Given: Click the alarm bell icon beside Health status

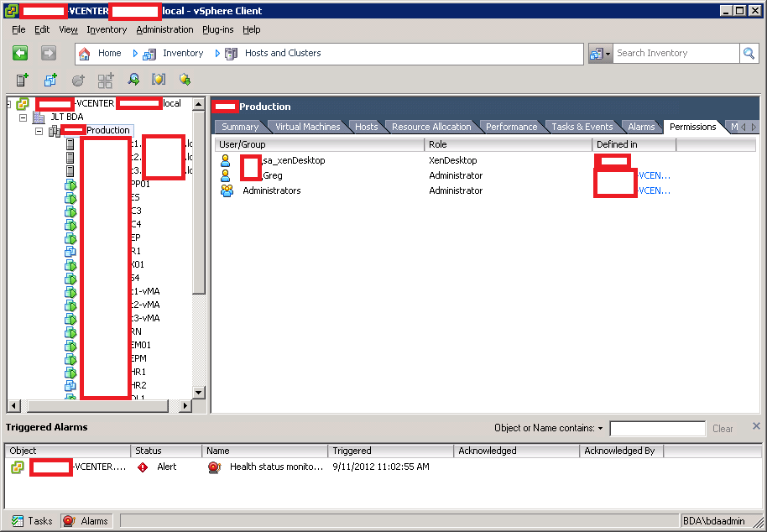Looking at the screenshot, I should [x=214, y=467].
